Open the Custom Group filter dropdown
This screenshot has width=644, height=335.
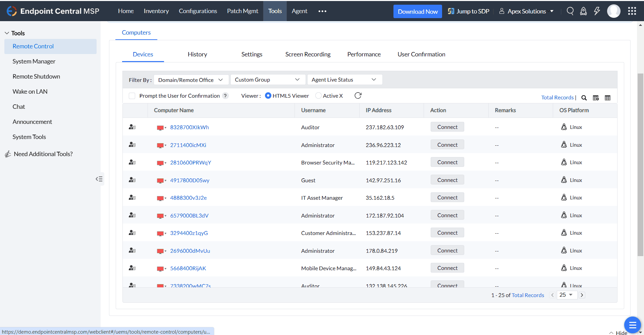pos(268,80)
